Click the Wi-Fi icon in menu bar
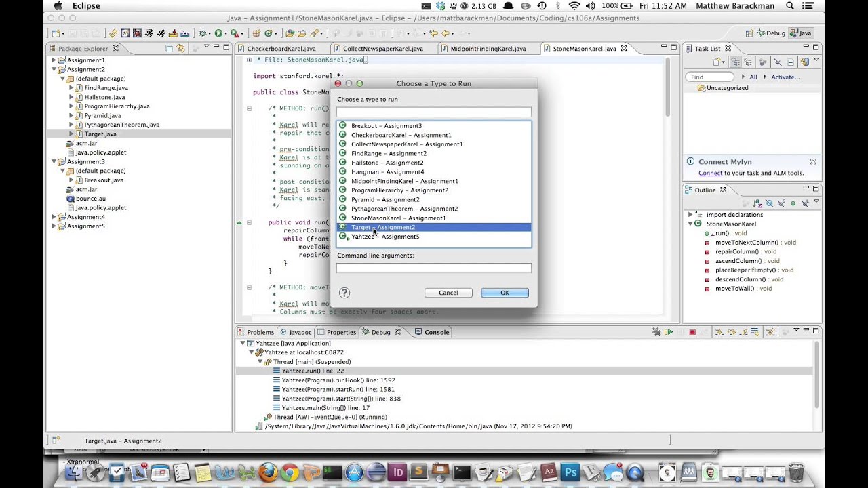The height and width of the screenshot is (488, 868). tap(574, 6)
